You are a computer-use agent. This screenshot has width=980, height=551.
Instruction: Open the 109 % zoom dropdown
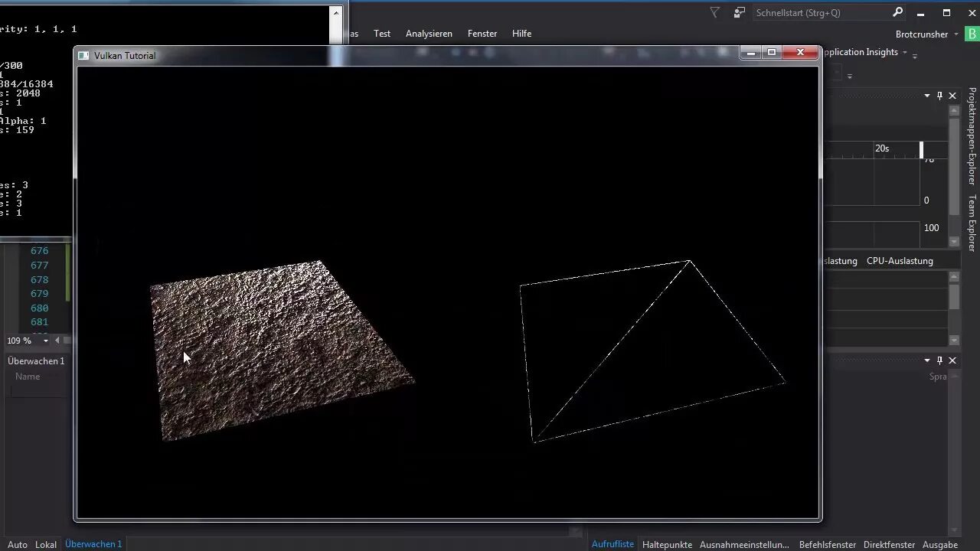pyautogui.click(x=45, y=341)
